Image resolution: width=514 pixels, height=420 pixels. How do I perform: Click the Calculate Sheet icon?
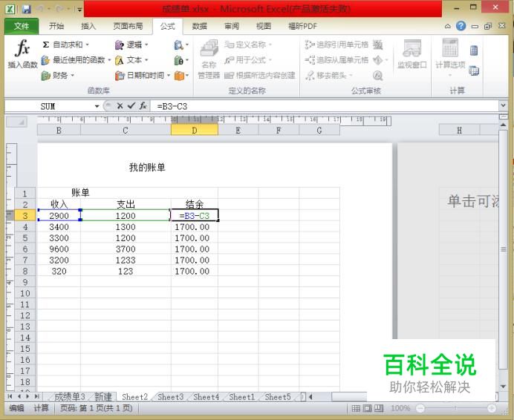(x=474, y=70)
